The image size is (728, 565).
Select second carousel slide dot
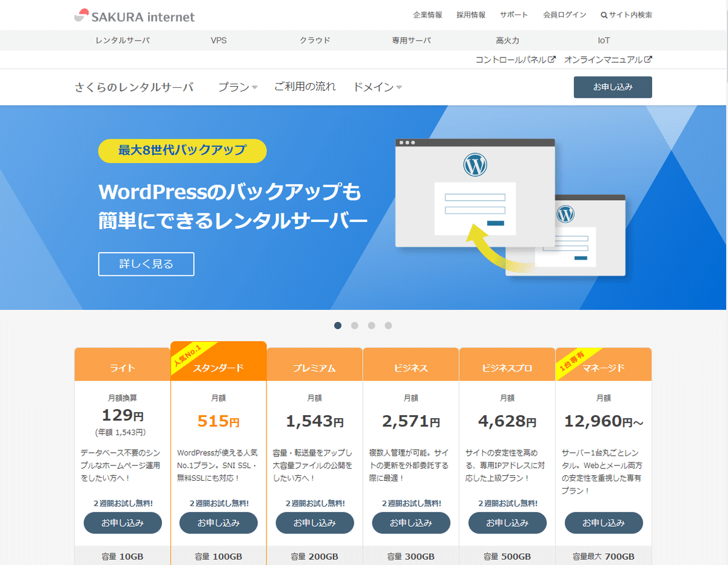tap(354, 326)
